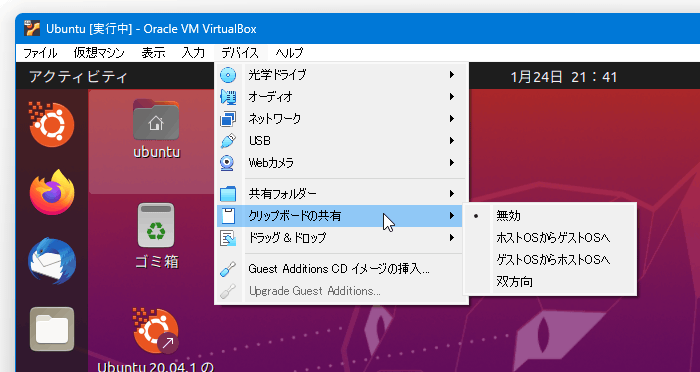Image resolution: width=700 pixels, height=372 pixels.
Task: Open the 表示 menu
Action: pos(153,53)
